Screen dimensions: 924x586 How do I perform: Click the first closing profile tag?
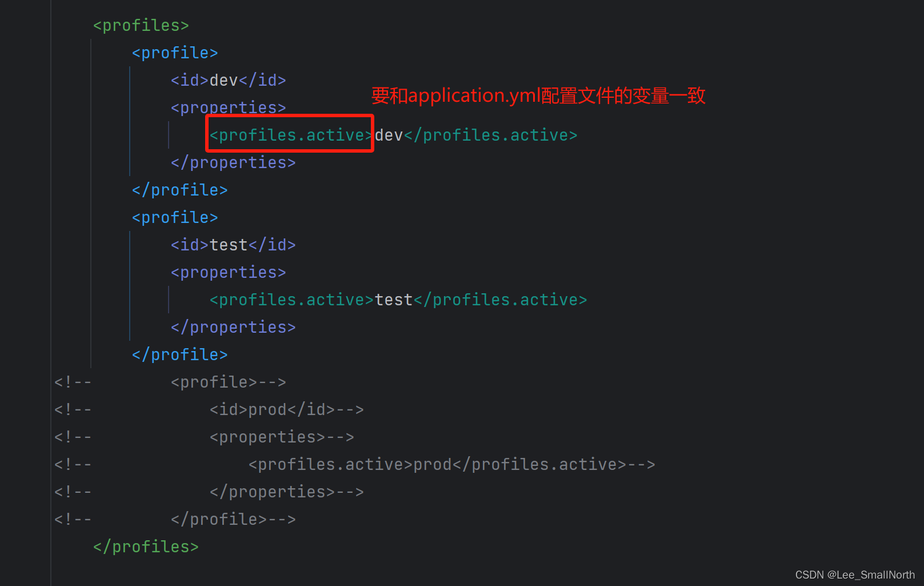179,189
